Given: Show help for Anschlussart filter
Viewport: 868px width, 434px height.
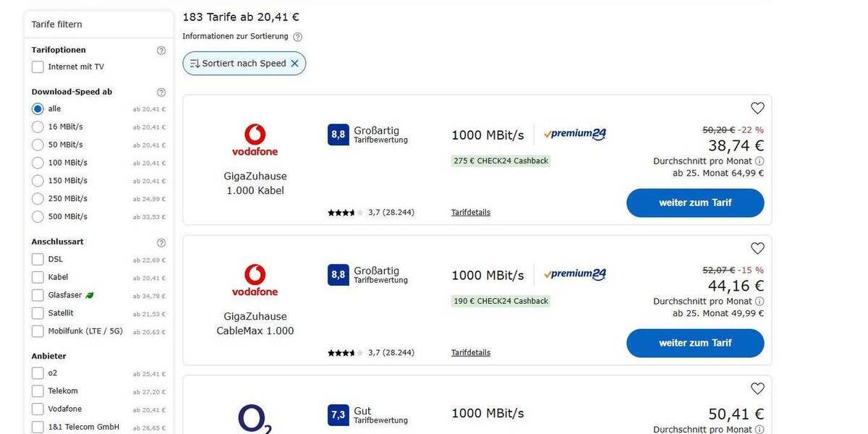Looking at the screenshot, I should (x=161, y=243).
